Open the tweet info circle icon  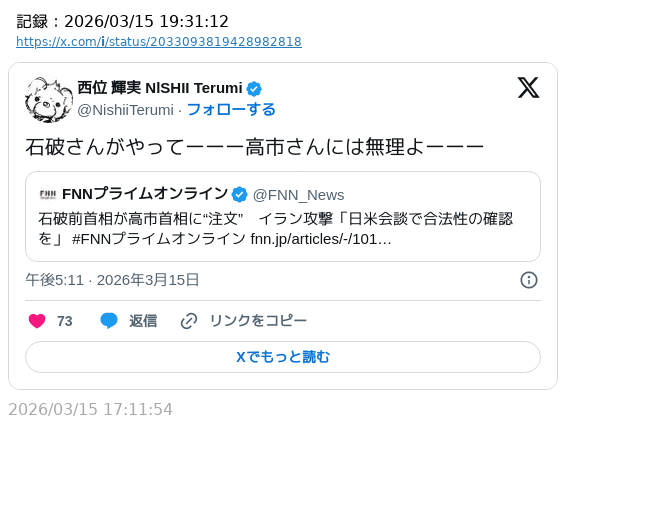529,280
